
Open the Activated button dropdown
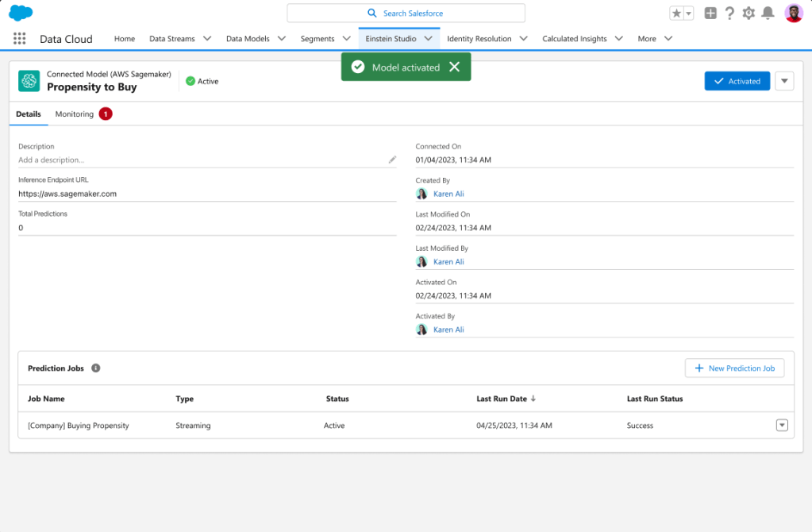pyautogui.click(x=784, y=80)
